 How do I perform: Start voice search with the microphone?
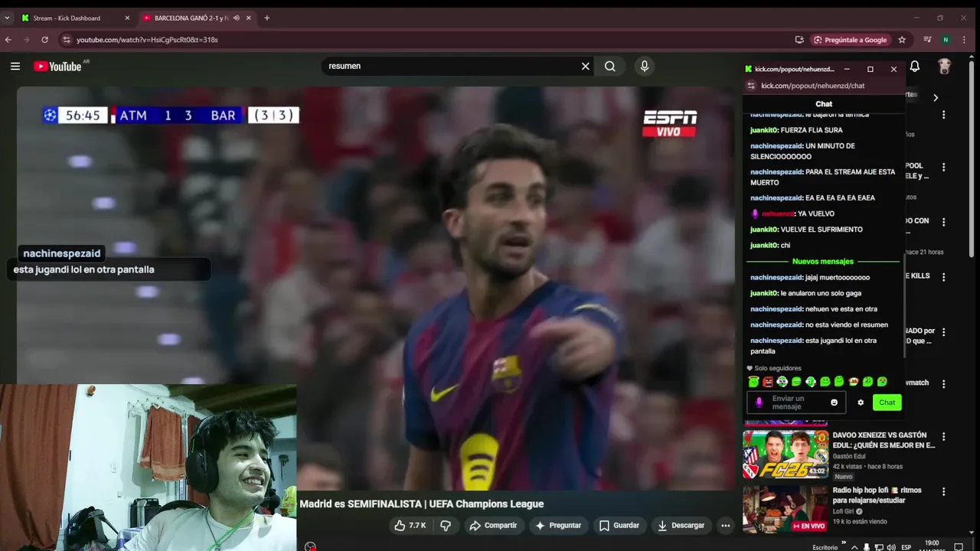click(645, 67)
